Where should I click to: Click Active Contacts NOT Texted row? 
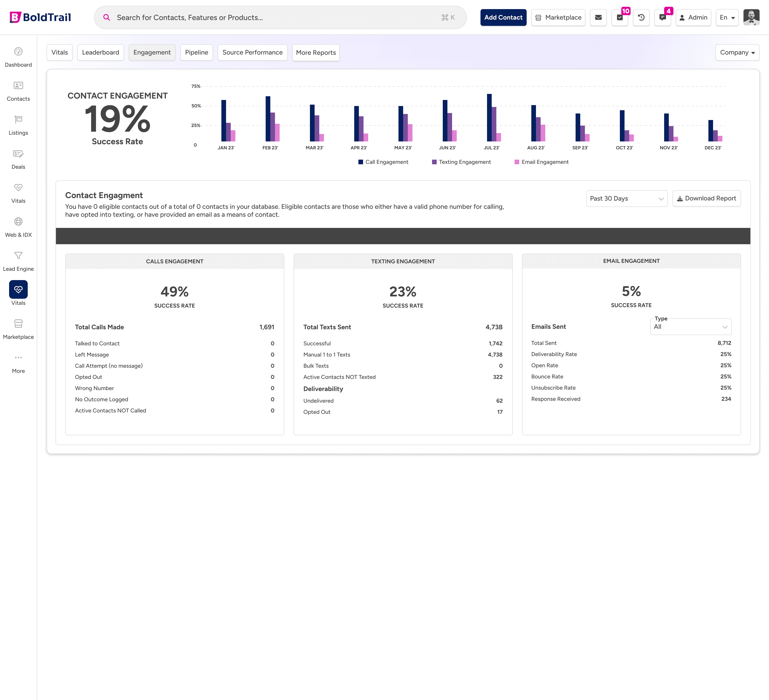click(x=403, y=377)
